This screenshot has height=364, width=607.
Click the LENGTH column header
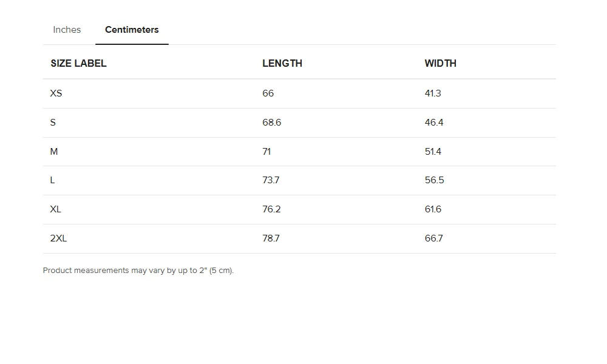point(282,64)
